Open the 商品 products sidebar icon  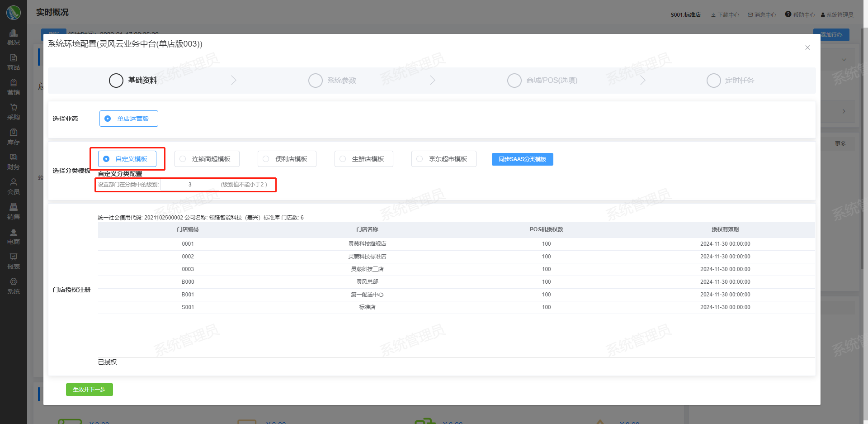coord(14,62)
